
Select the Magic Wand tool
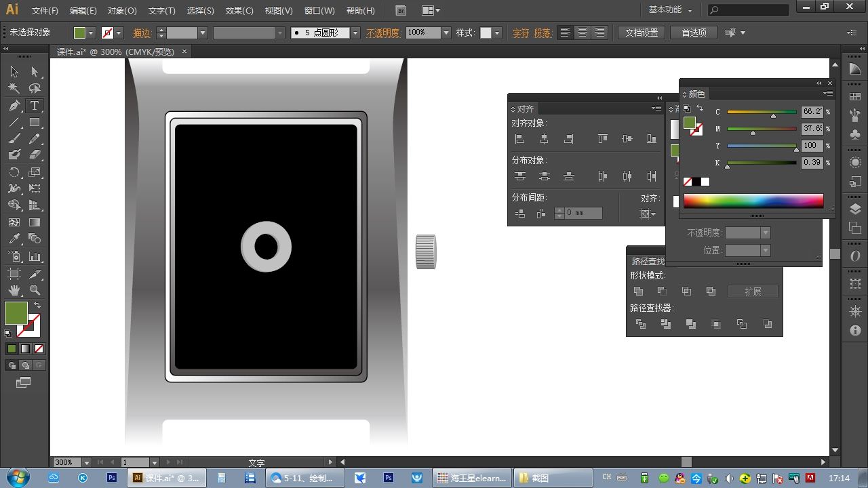click(14, 89)
